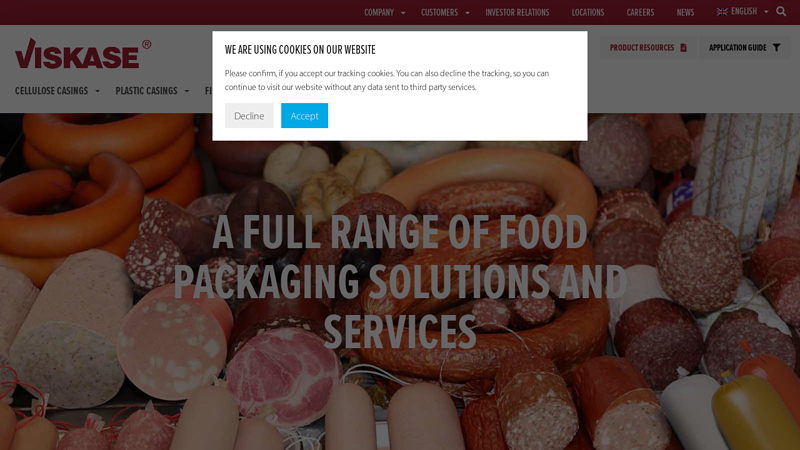Select the Cellulose Casings menu label
Image resolution: width=800 pixels, height=450 pixels.
pos(51,91)
